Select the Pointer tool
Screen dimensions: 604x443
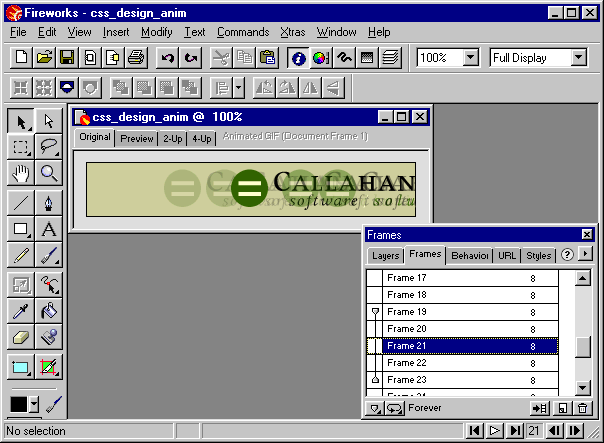[21, 121]
